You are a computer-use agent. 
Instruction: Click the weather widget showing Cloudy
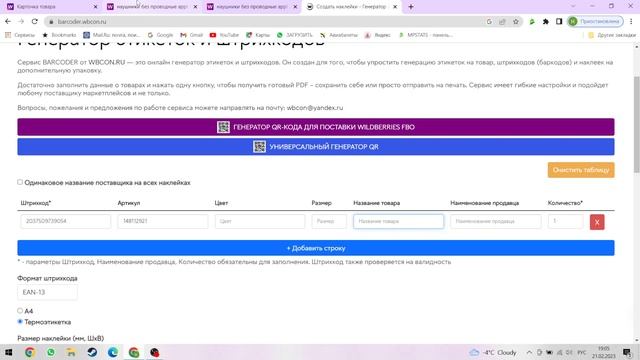pos(493,352)
